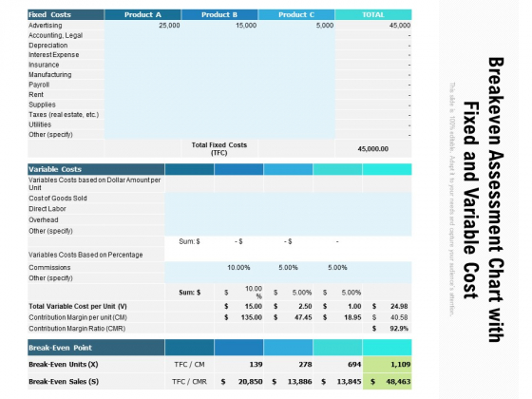The width and height of the screenshot is (532, 399).
Task: Select the 48,463 total break-even sales
Action: (x=398, y=381)
